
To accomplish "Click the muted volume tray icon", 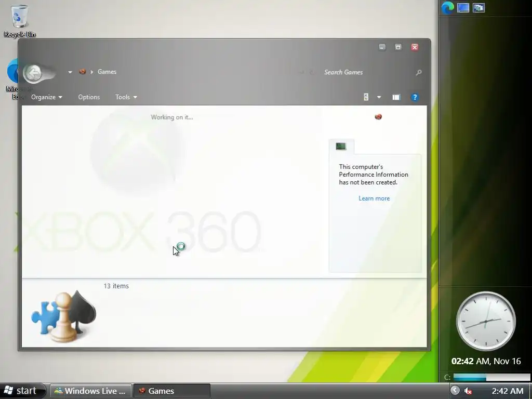I will click(x=468, y=391).
